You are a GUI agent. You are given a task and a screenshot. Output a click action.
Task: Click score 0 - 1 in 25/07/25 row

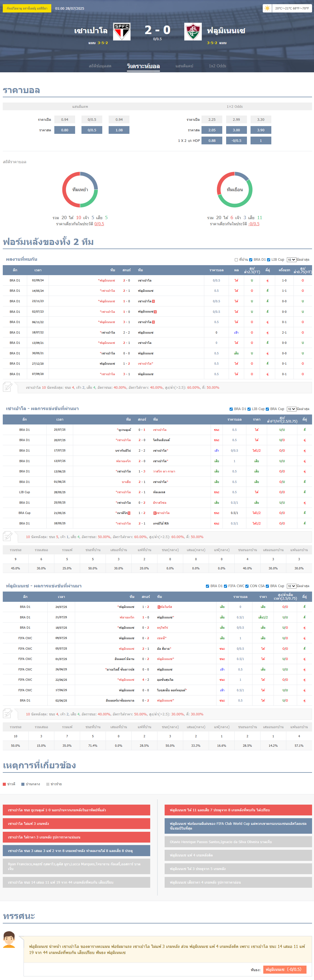(142, 430)
